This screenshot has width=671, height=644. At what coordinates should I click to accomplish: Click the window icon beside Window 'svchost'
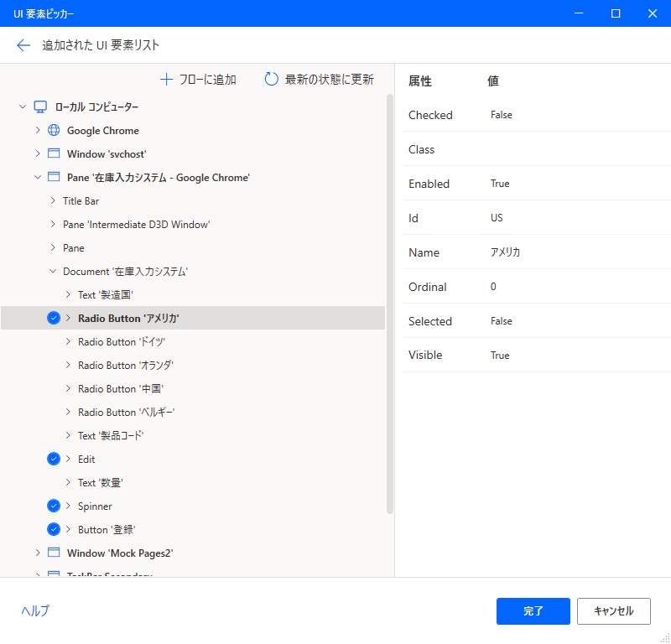coord(54,153)
